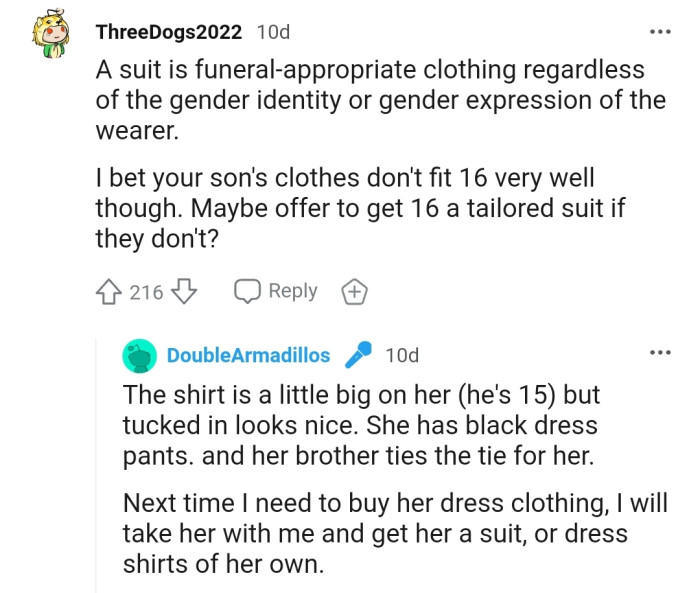
Task: Go to the DoubleArmadillos profile name
Action: click(248, 355)
